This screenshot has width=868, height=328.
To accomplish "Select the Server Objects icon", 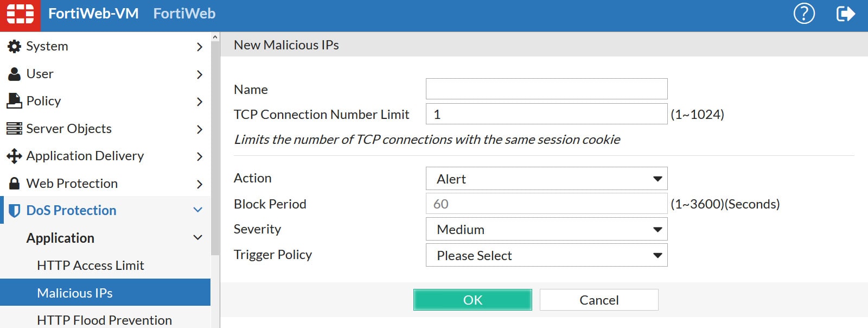I will point(14,129).
